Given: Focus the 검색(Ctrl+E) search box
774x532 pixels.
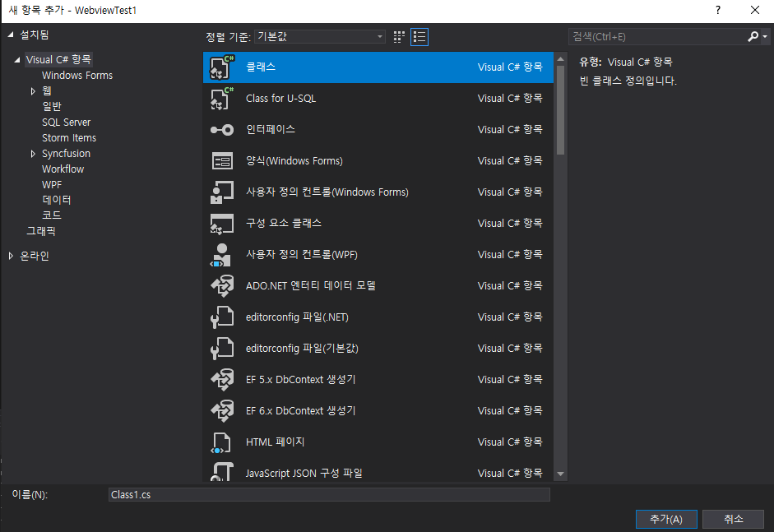Looking at the screenshot, I should (657, 36).
